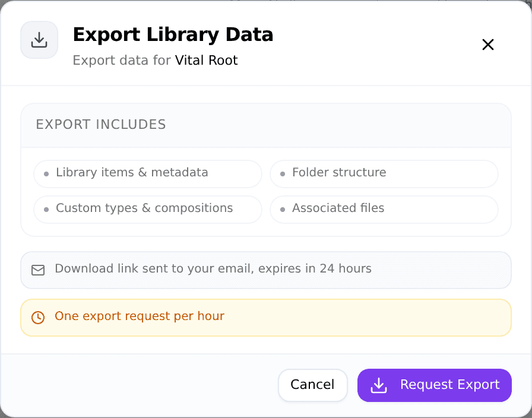Click the download icon beside the dialog title

point(39,40)
